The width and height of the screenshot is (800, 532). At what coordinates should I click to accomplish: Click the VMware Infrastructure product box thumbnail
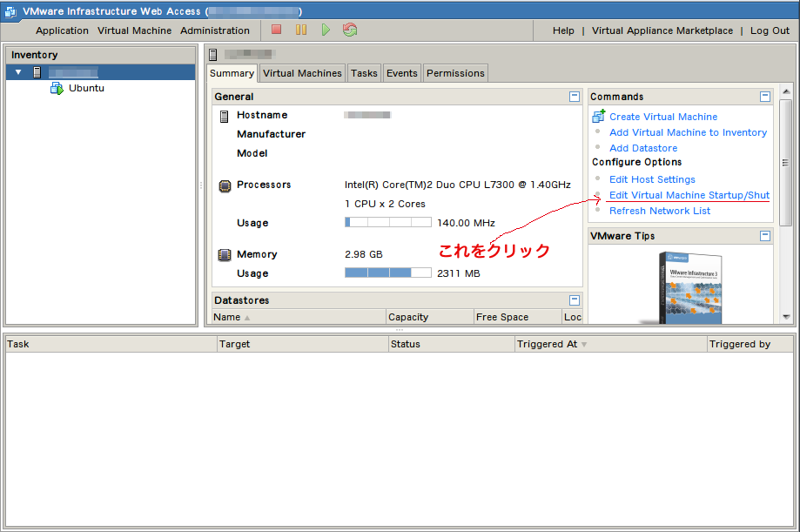click(x=692, y=286)
